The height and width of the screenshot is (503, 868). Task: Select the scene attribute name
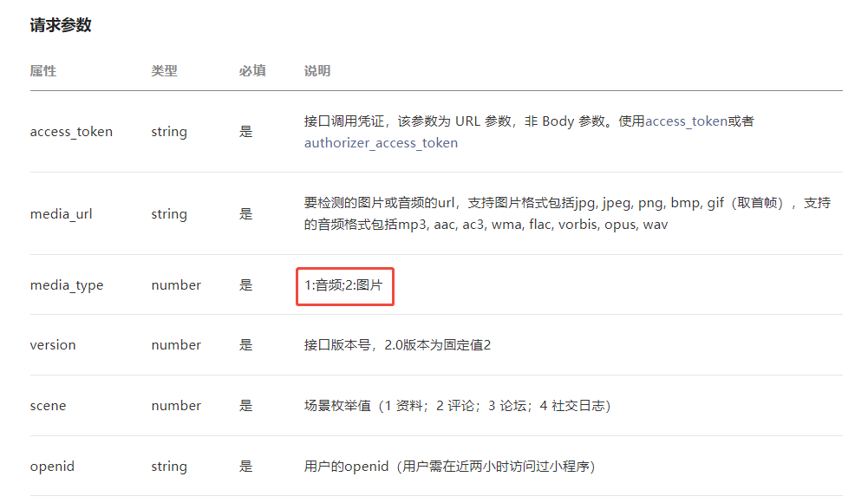click(x=48, y=406)
